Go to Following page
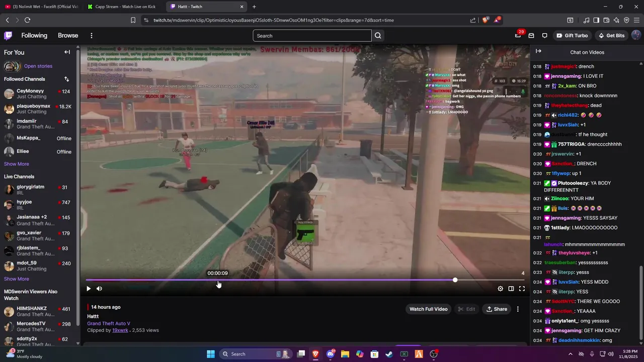Viewport: 644px width, 362px height. click(34, 36)
